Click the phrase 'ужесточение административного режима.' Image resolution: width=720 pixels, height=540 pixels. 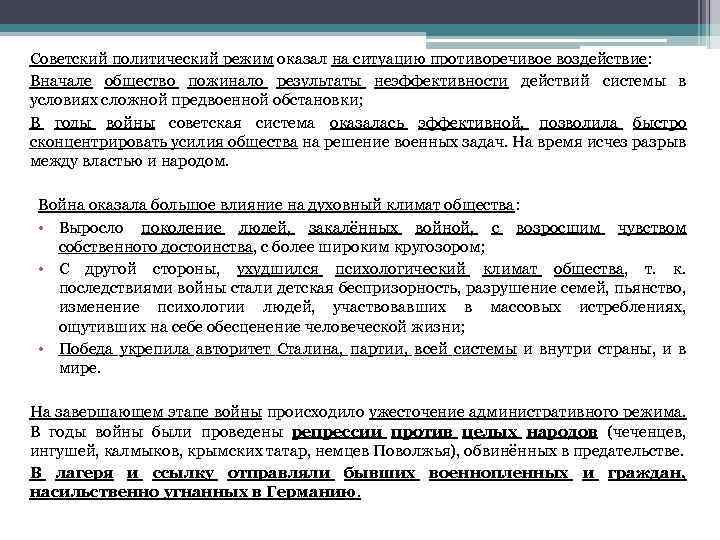click(x=528, y=412)
